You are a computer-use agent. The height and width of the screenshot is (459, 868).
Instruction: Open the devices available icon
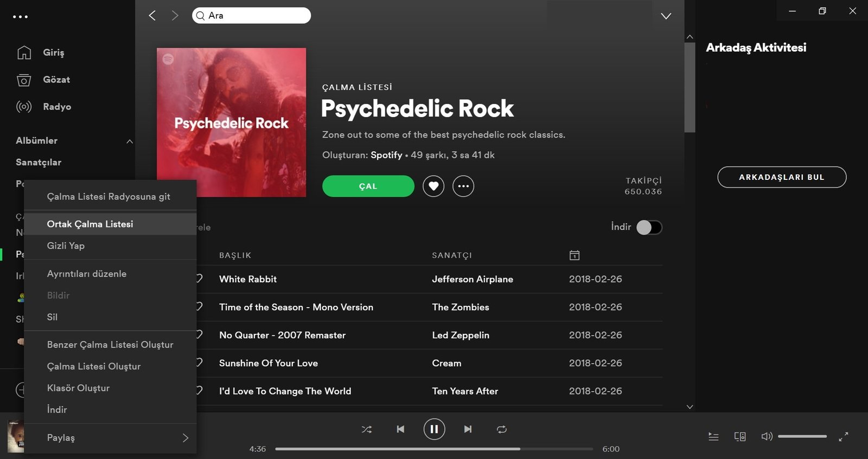[739, 436]
